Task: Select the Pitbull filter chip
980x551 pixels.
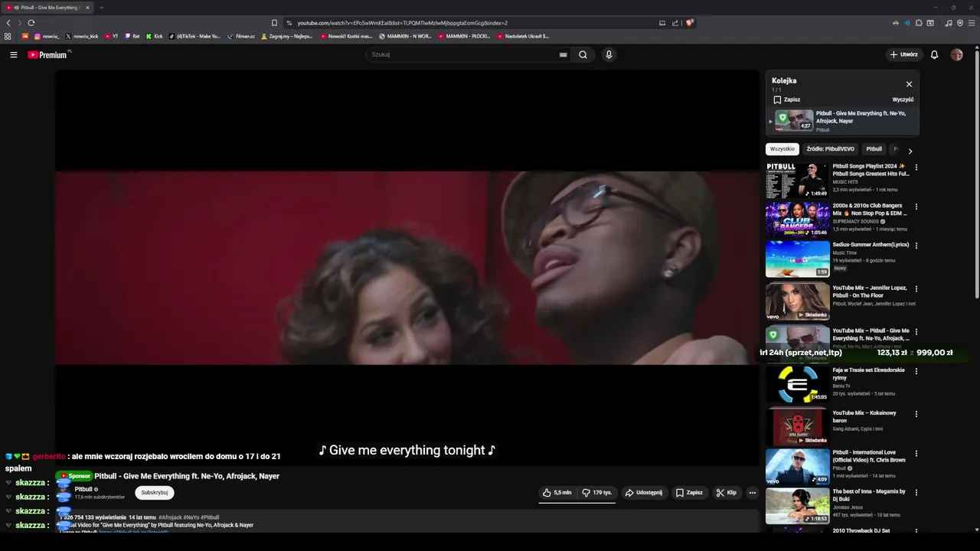Action: (874, 149)
